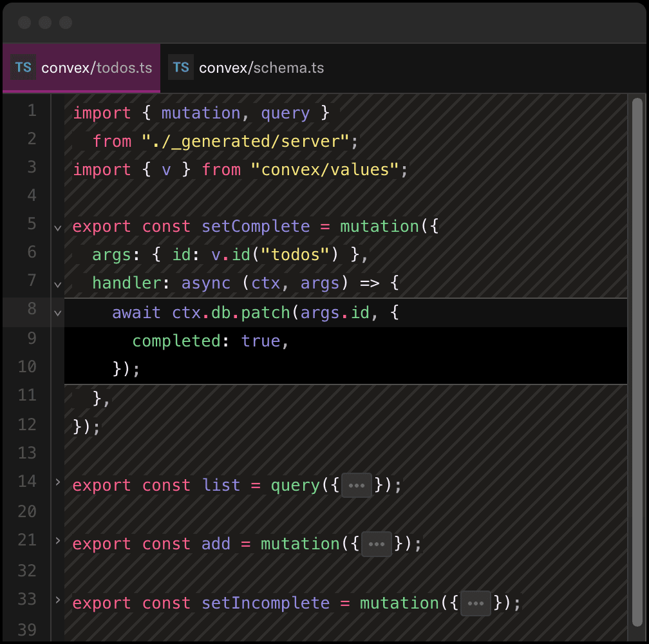Click the ellipsis badge inside the list query
Image resolution: width=649 pixels, height=644 pixels.
(x=357, y=485)
